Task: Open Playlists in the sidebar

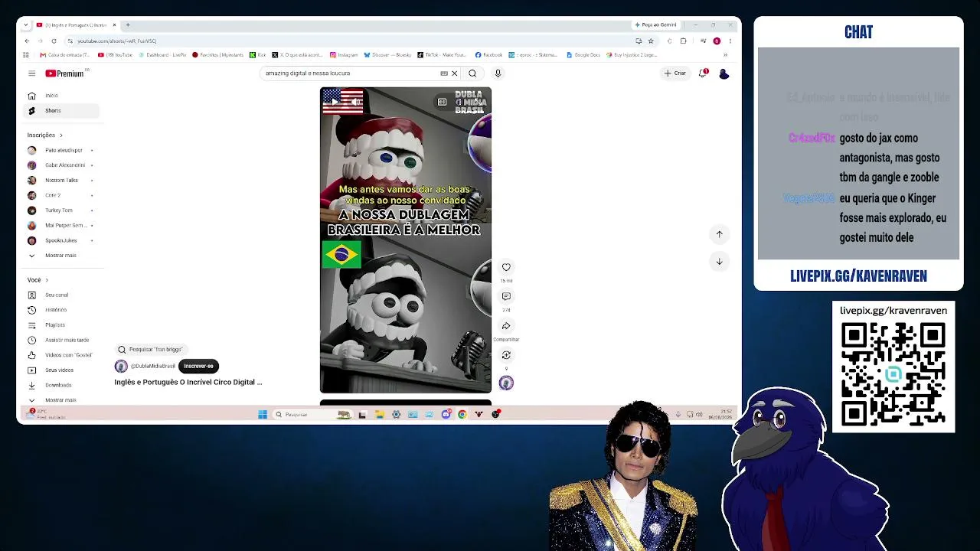Action: pyautogui.click(x=60, y=325)
